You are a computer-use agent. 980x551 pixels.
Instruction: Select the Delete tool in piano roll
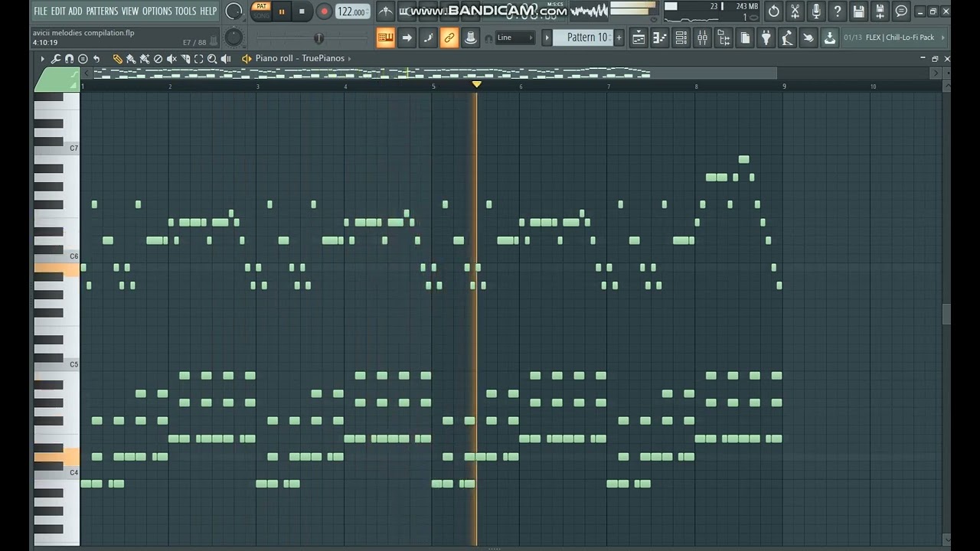pos(158,59)
